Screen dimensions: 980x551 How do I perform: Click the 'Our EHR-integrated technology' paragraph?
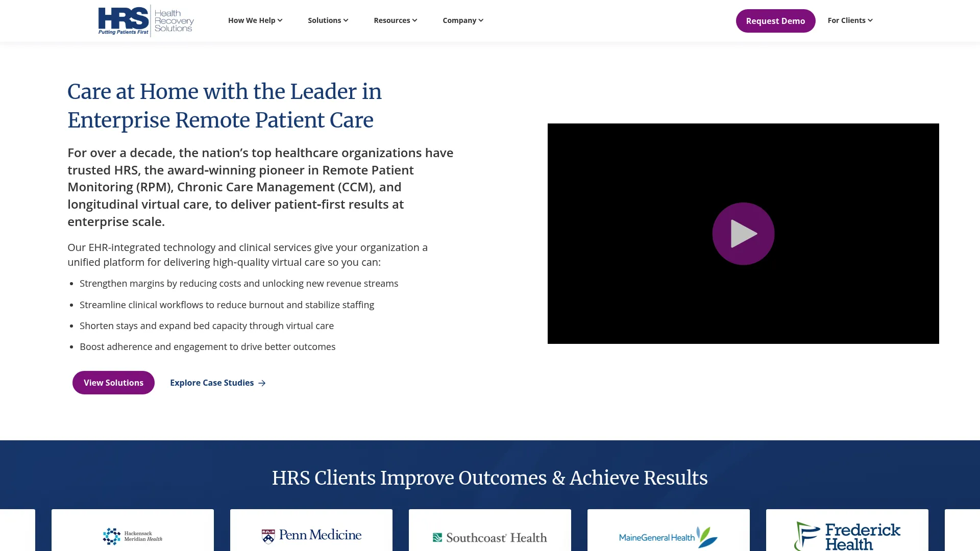[248, 255]
